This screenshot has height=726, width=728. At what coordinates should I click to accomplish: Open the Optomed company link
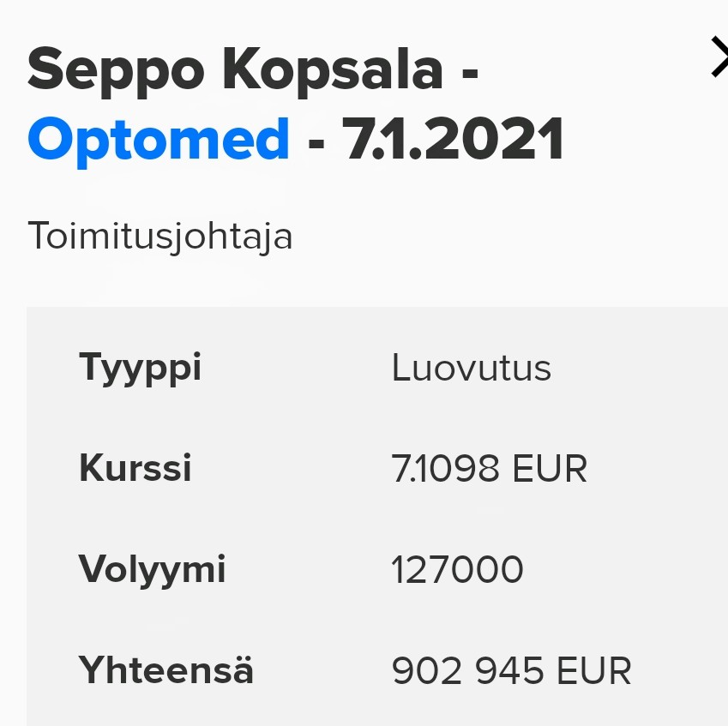[x=159, y=139]
